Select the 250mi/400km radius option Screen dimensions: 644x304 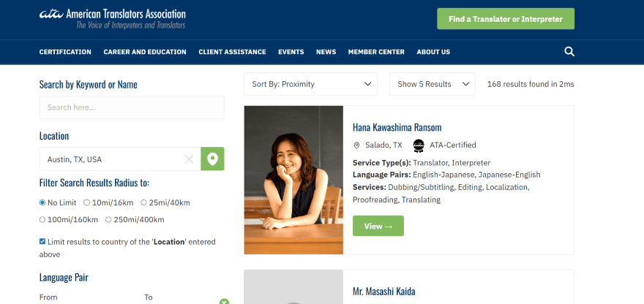pyautogui.click(x=108, y=220)
